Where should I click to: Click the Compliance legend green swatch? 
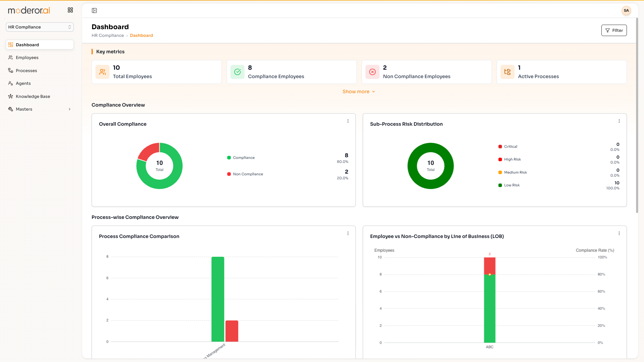(x=229, y=158)
